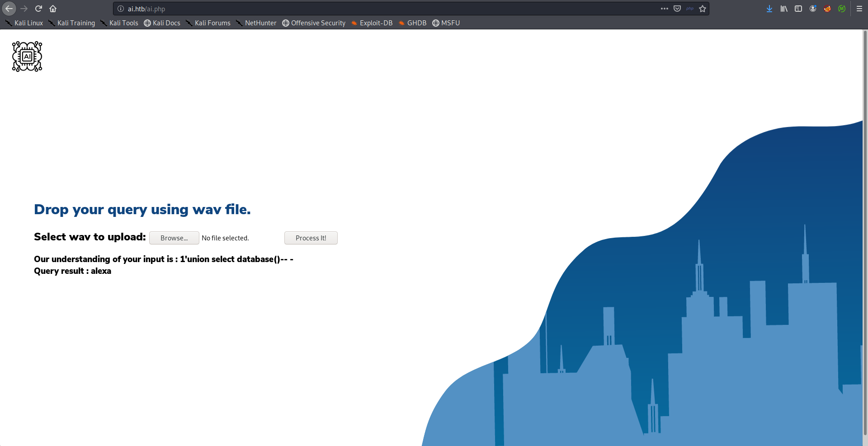868x446 pixels.
Task: Click Browse to choose a wav file
Action: pos(174,238)
